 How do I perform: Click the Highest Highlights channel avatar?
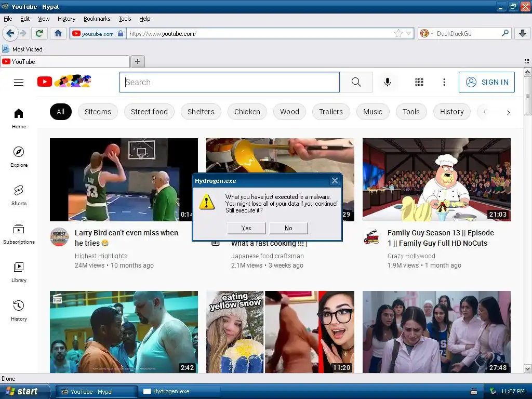[59, 237]
